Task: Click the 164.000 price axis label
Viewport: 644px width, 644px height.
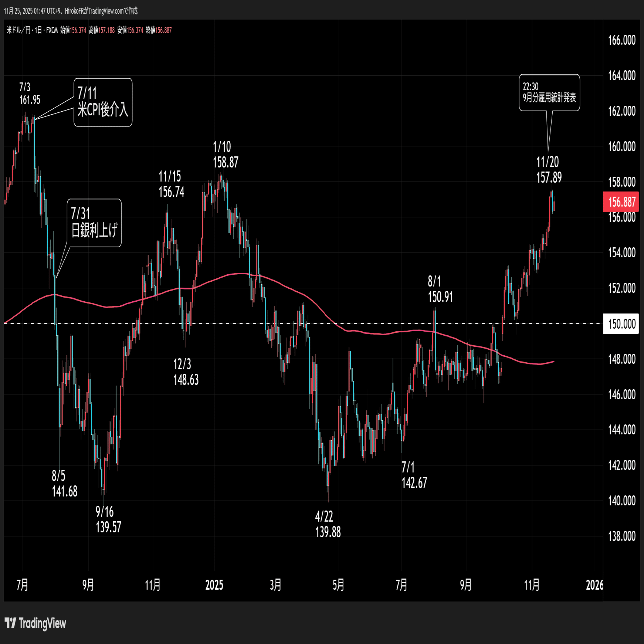Action: click(622, 75)
